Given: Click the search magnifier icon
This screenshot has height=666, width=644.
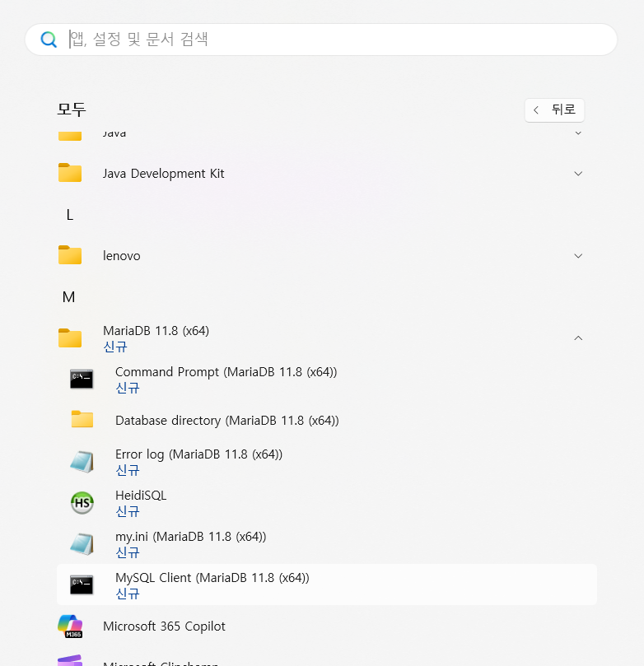Looking at the screenshot, I should [49, 40].
